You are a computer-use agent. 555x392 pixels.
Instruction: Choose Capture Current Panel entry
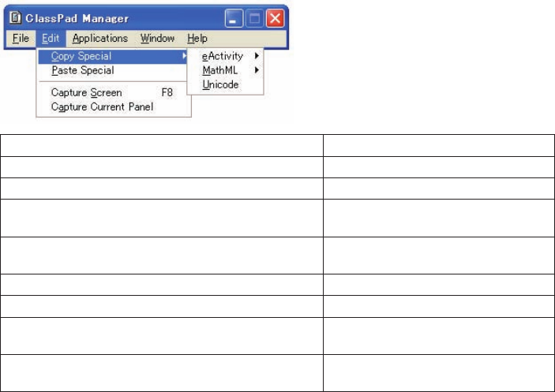(x=113, y=106)
